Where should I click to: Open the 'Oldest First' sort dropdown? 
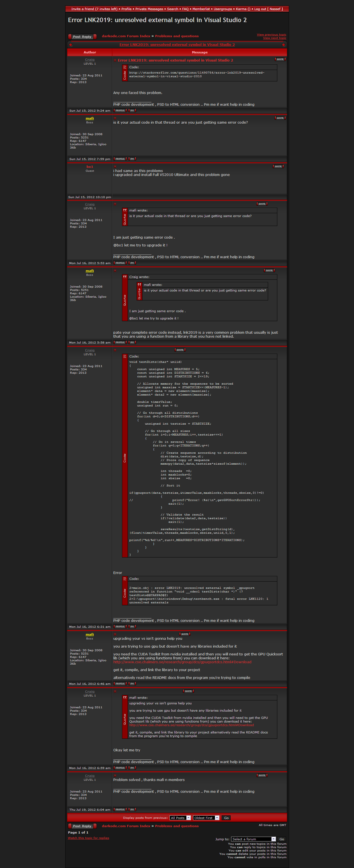tap(206, 818)
